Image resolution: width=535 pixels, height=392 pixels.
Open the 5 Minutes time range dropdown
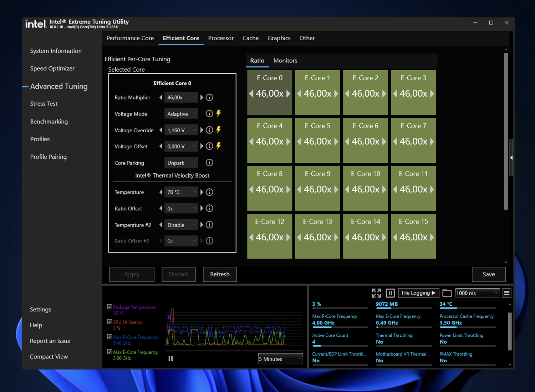tap(280, 359)
